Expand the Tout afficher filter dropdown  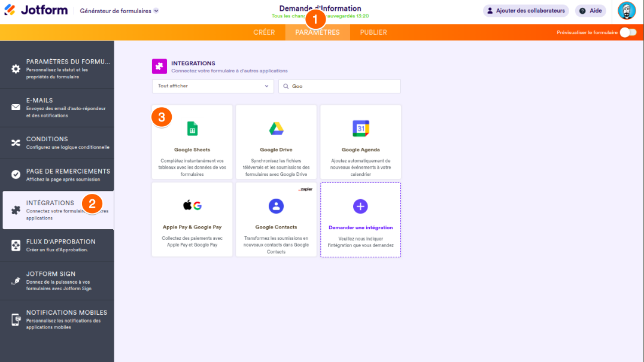coord(212,86)
